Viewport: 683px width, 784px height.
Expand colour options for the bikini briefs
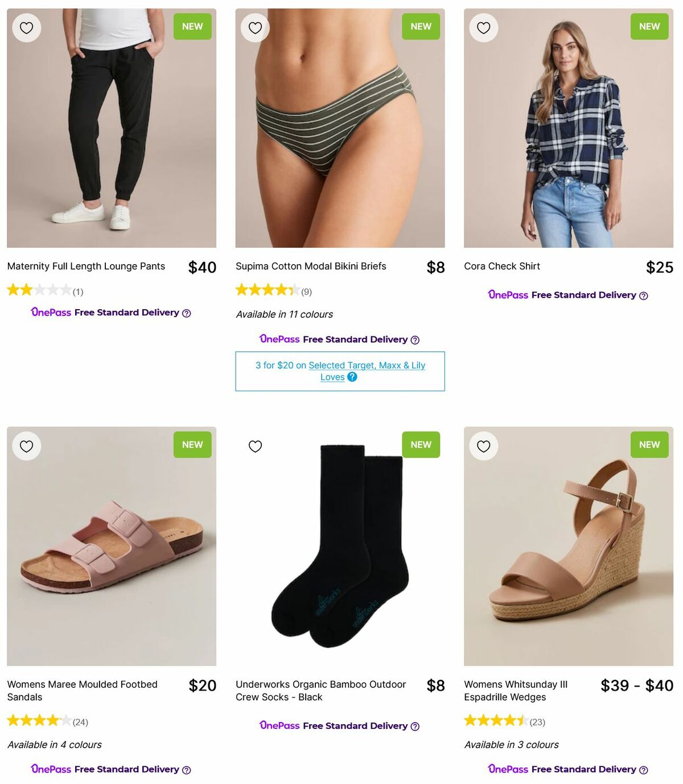point(285,314)
